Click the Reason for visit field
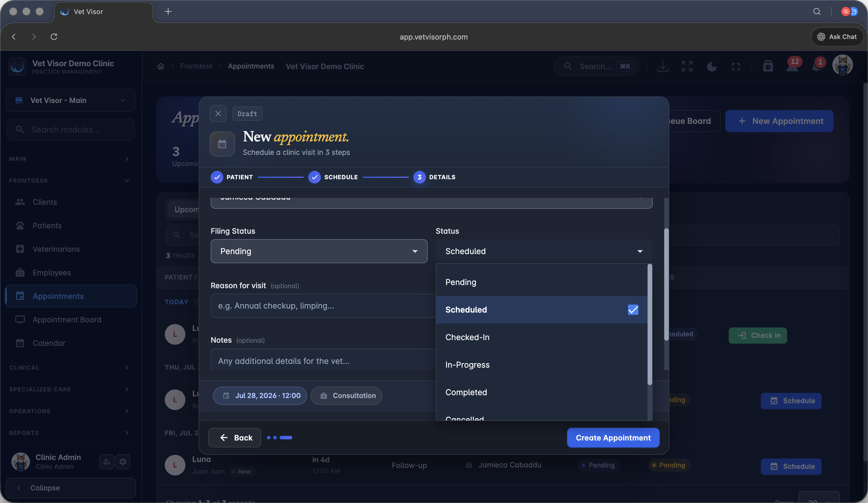The width and height of the screenshot is (868, 503). pos(323,305)
